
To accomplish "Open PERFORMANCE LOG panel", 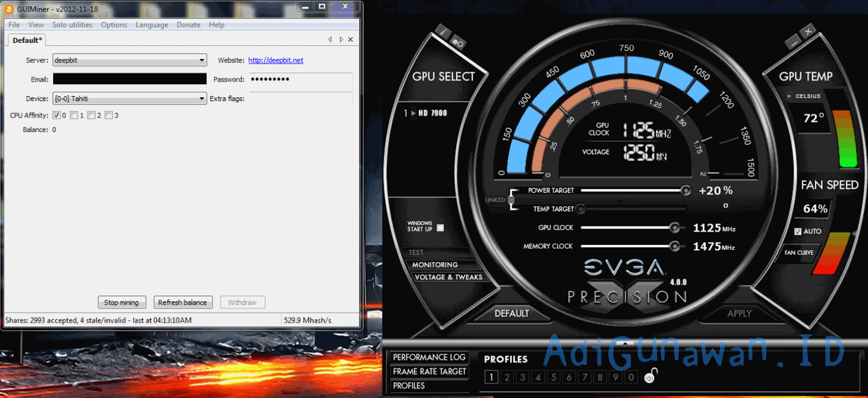I will (x=429, y=357).
